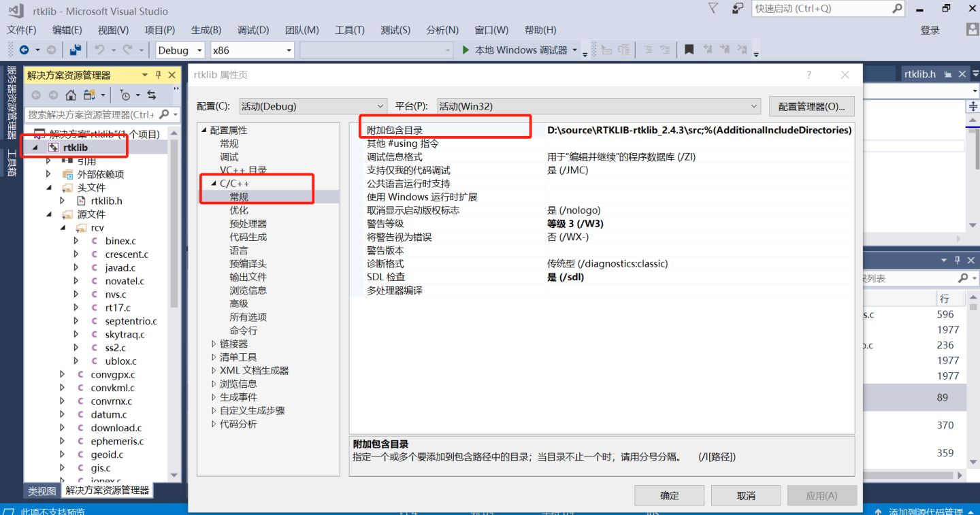
Task: Click the Solution Explorer Home icon
Action: 71,95
